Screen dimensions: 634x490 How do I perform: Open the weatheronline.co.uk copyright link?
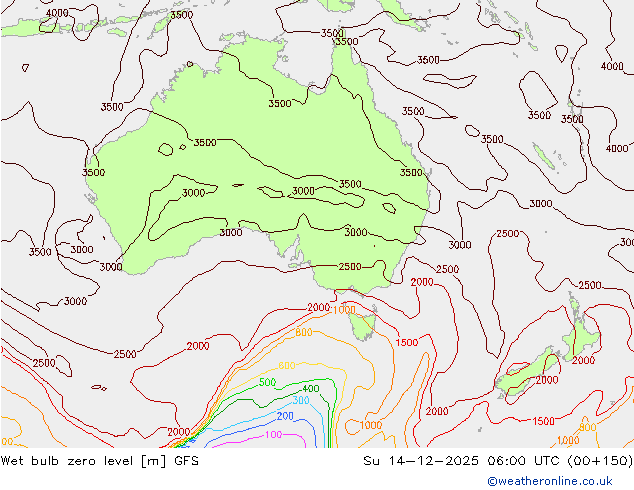tap(550, 481)
